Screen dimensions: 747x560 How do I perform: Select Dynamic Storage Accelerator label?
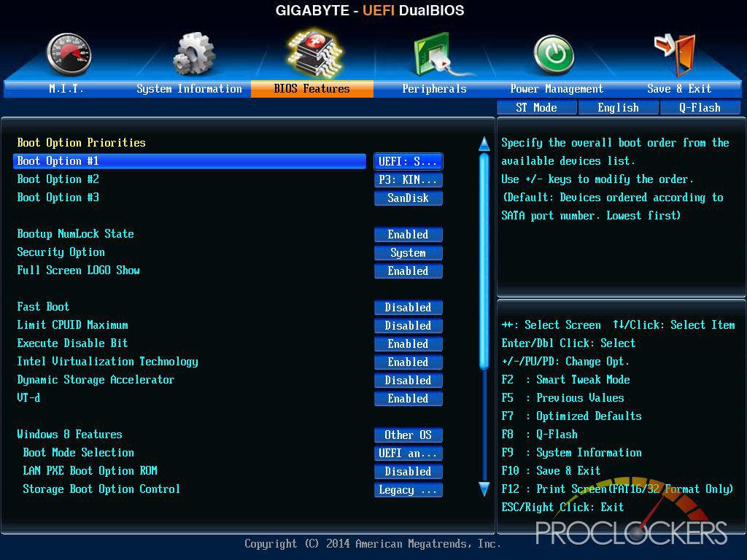pyautogui.click(x=96, y=379)
